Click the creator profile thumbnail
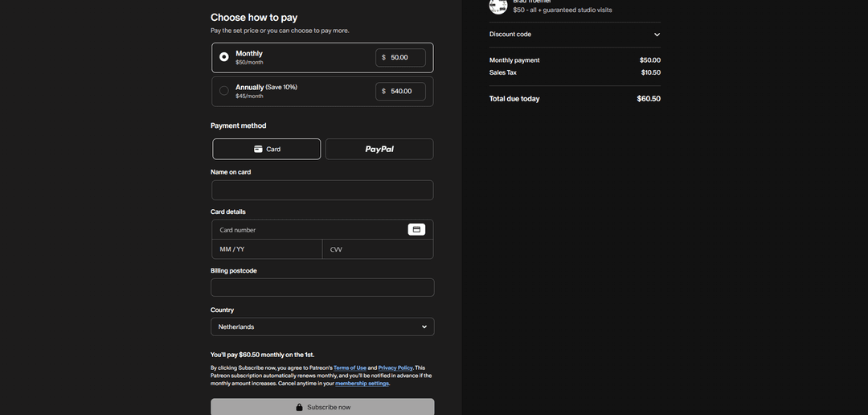 tap(498, 6)
